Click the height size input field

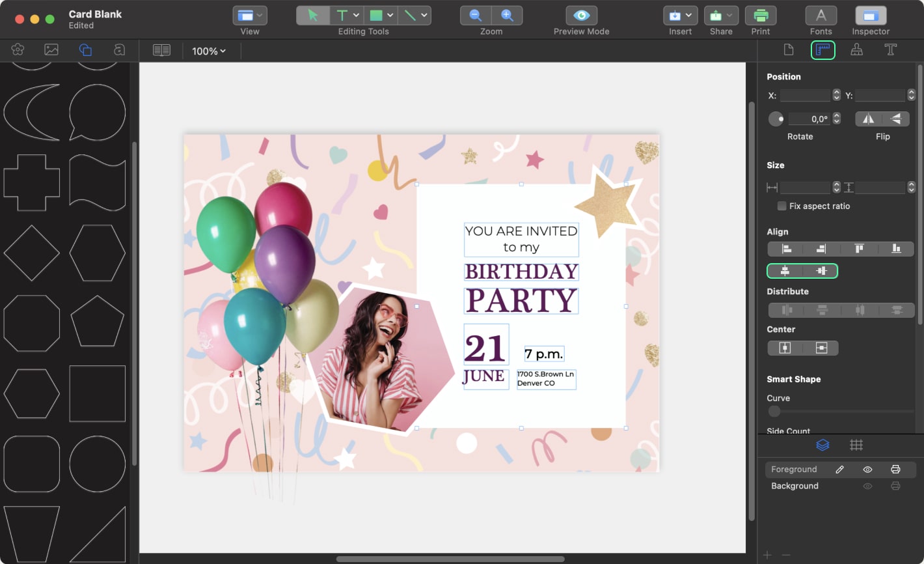pos(880,188)
